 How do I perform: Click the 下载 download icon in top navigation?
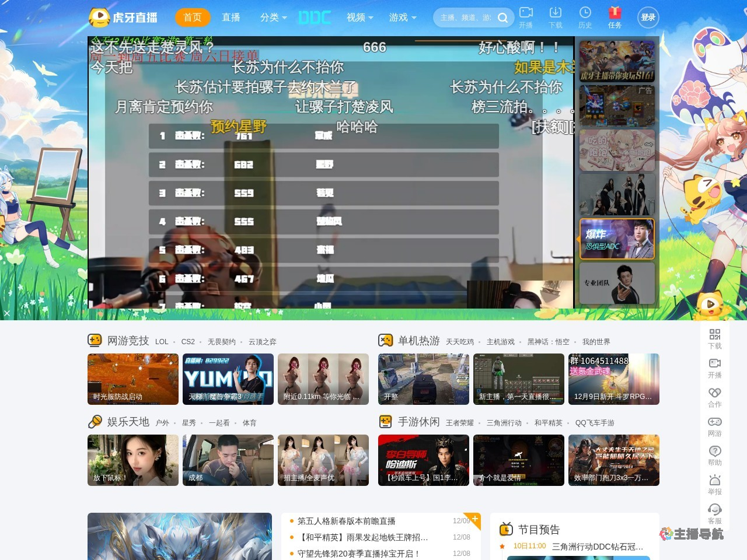click(555, 16)
